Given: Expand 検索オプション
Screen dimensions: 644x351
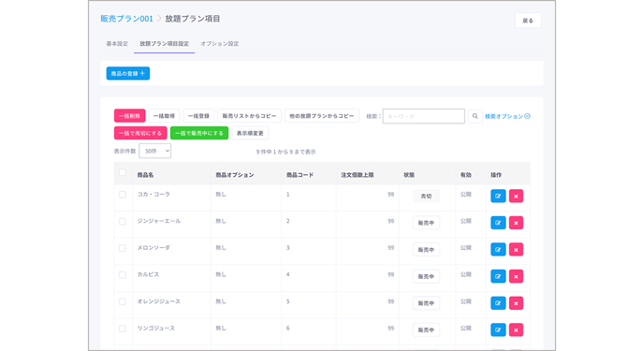Looking at the screenshot, I should tap(507, 116).
